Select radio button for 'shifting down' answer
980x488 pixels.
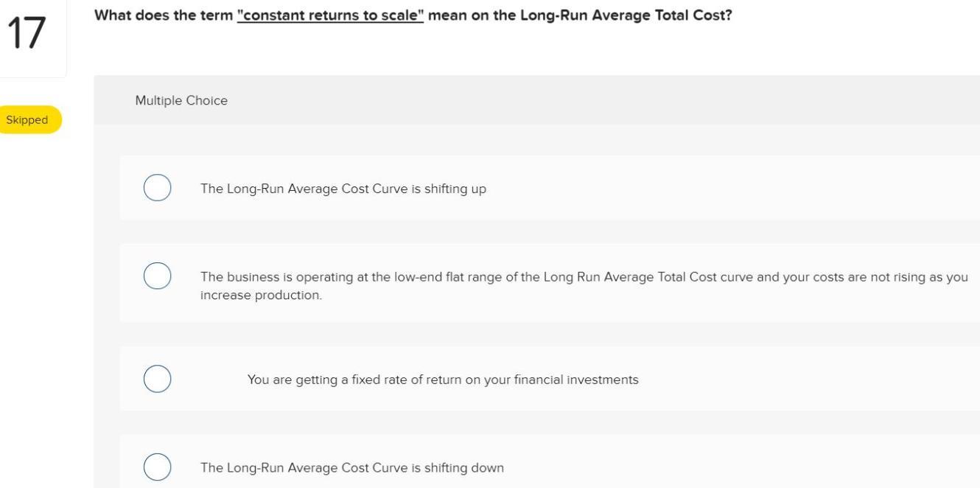pos(156,467)
